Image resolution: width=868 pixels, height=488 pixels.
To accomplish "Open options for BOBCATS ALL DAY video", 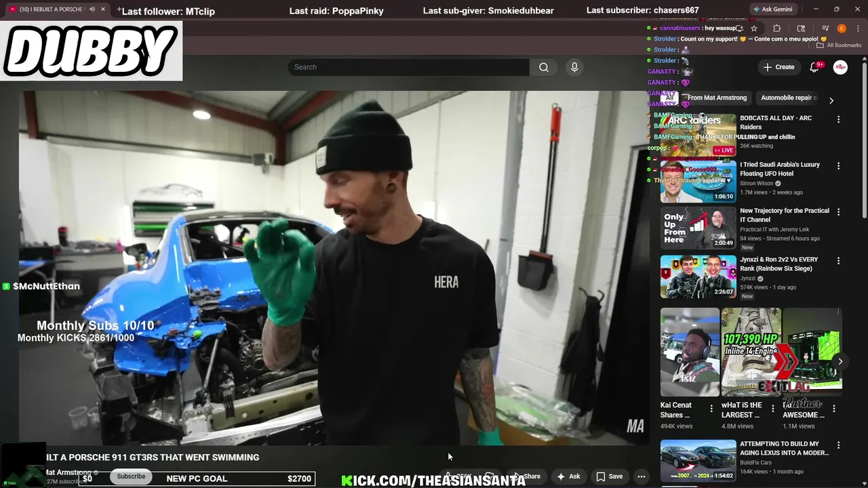I will [x=838, y=119].
